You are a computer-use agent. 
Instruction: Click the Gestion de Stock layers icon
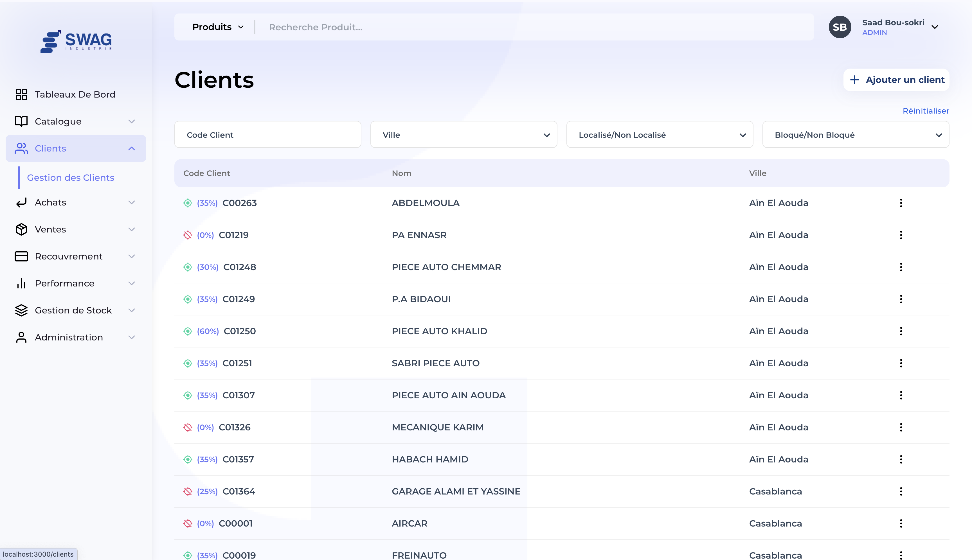click(21, 310)
